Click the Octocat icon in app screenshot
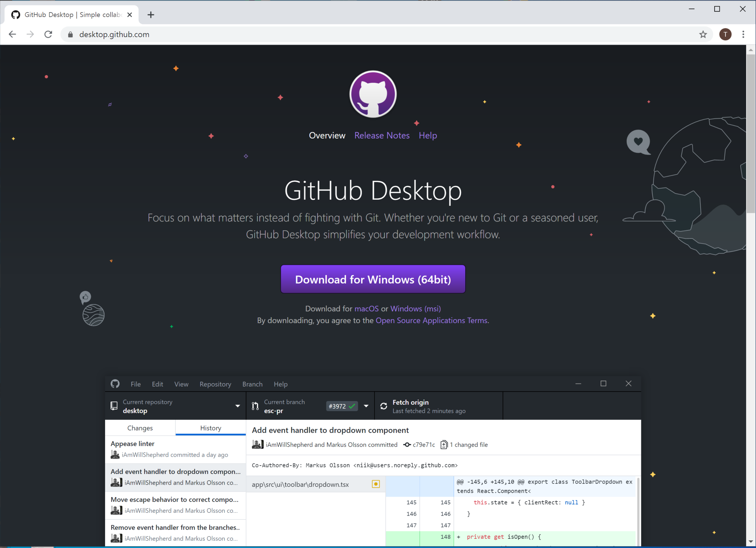Viewport: 756px width, 548px height. coord(115,384)
